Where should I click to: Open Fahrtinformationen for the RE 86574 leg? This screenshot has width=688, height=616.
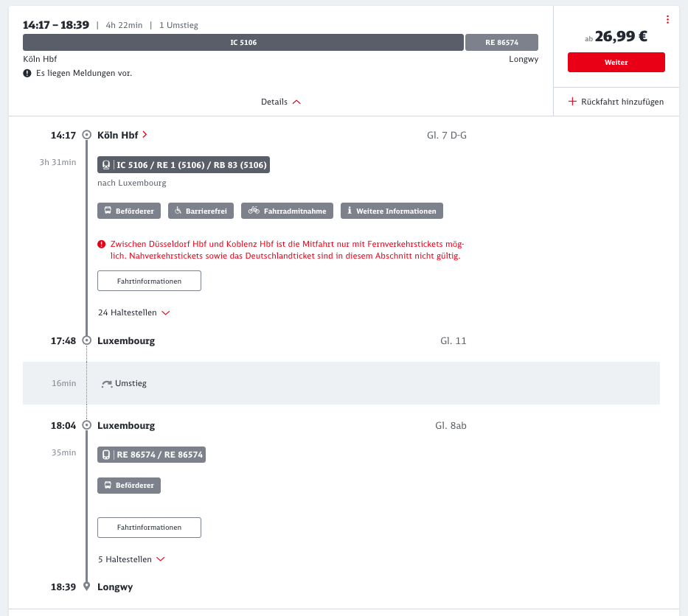pyautogui.click(x=149, y=528)
